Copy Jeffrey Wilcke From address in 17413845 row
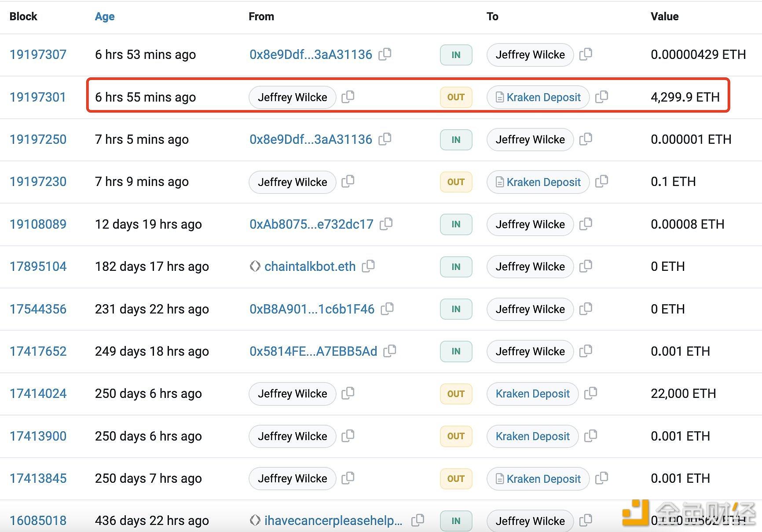 click(x=348, y=478)
